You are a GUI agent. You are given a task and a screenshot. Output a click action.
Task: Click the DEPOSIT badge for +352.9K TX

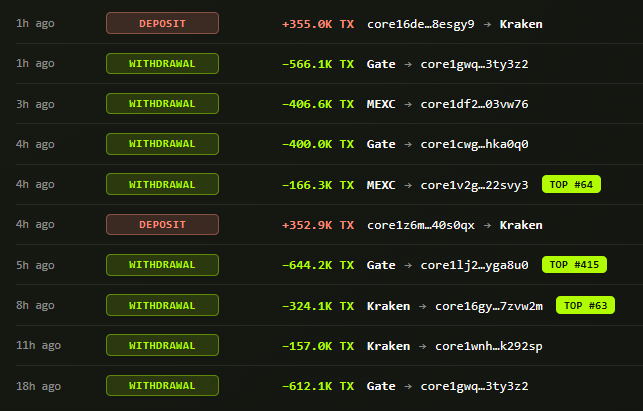[x=162, y=224]
